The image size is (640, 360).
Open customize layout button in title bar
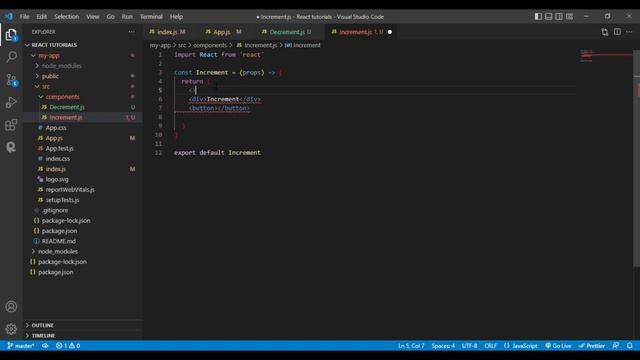point(569,17)
